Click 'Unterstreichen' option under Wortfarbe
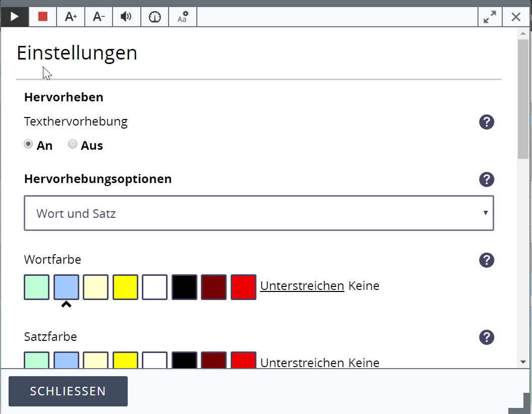The width and height of the screenshot is (532, 414). (302, 286)
